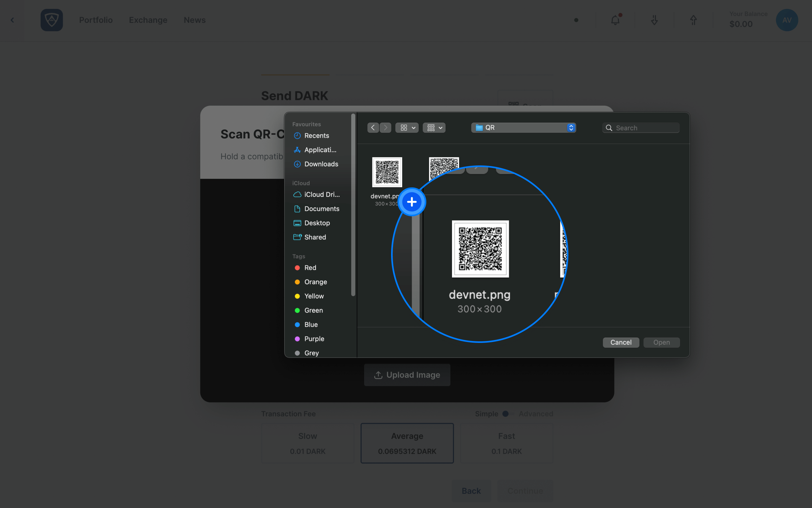This screenshot has height=508, width=812.
Task: Click the Back button
Action: (x=471, y=491)
